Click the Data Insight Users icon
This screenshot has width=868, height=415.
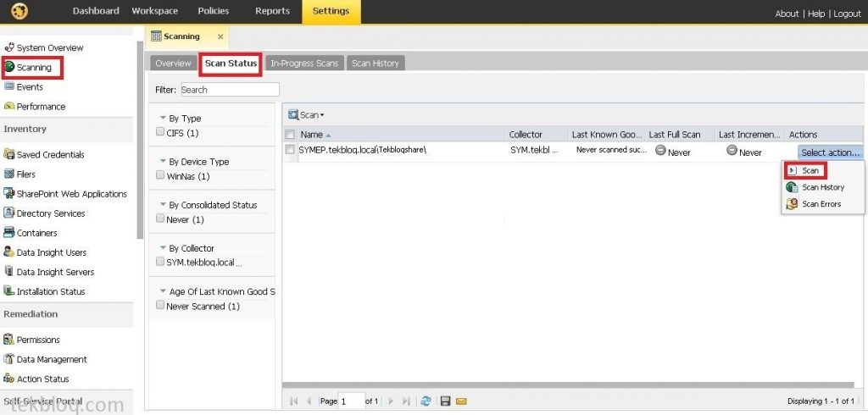[8, 252]
